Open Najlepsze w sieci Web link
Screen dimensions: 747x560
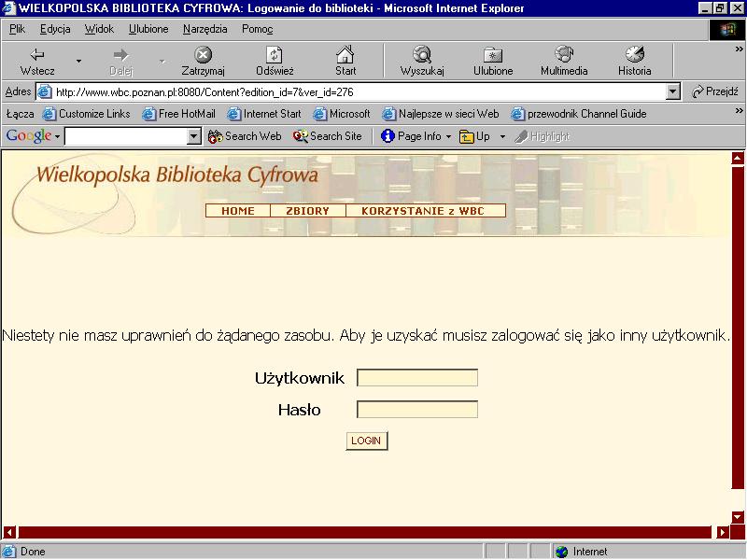(441, 114)
